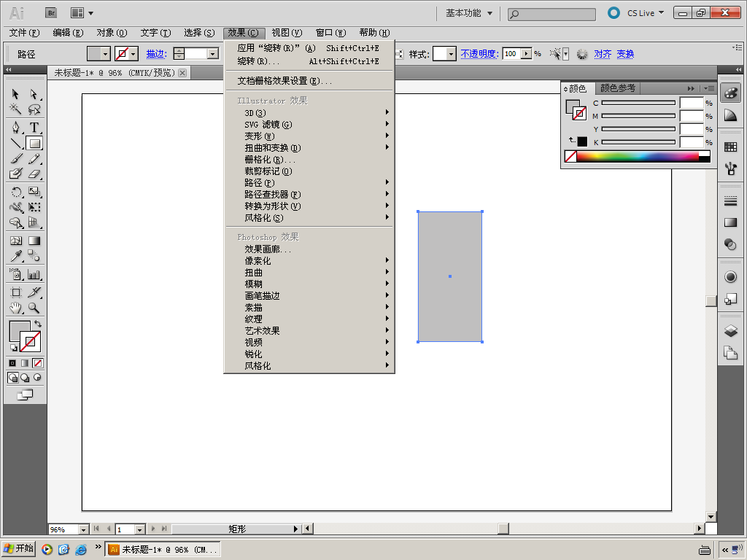
Task: Select the Zoom tool
Action: [x=34, y=308]
